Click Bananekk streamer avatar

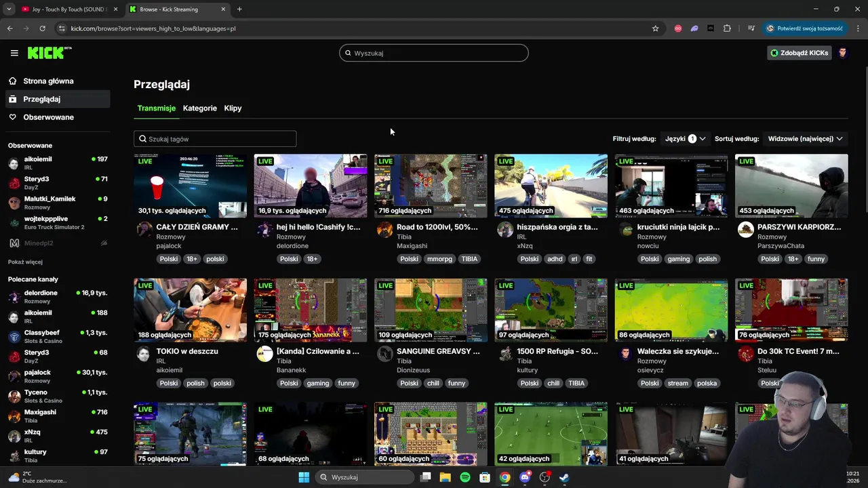[x=264, y=353]
